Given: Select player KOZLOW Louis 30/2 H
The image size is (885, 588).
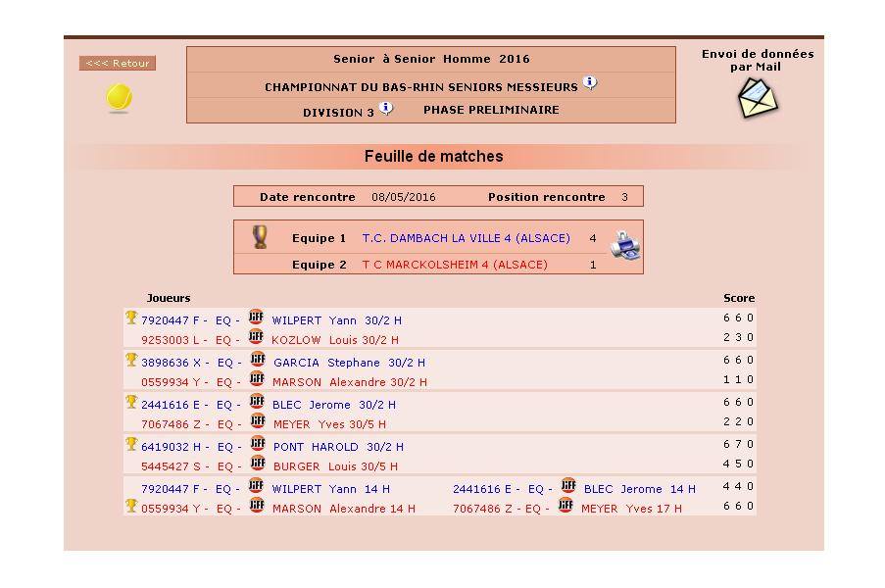Looking at the screenshot, I should click(335, 340).
